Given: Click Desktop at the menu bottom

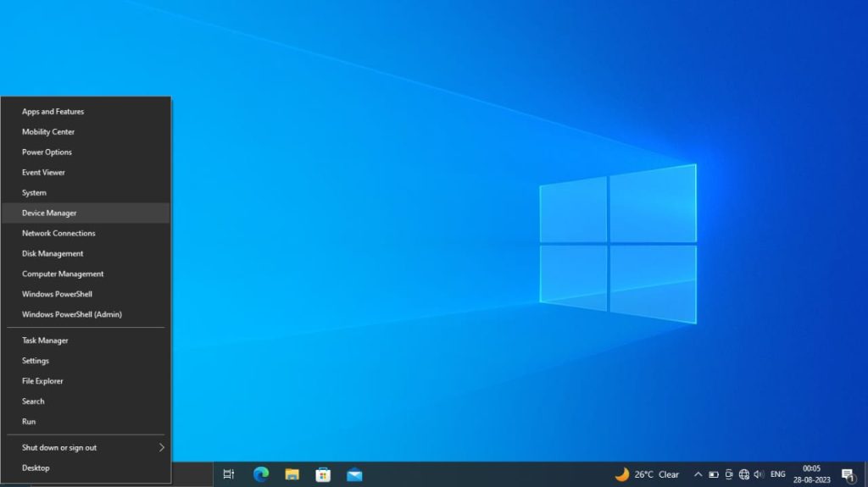Looking at the screenshot, I should (86, 468).
